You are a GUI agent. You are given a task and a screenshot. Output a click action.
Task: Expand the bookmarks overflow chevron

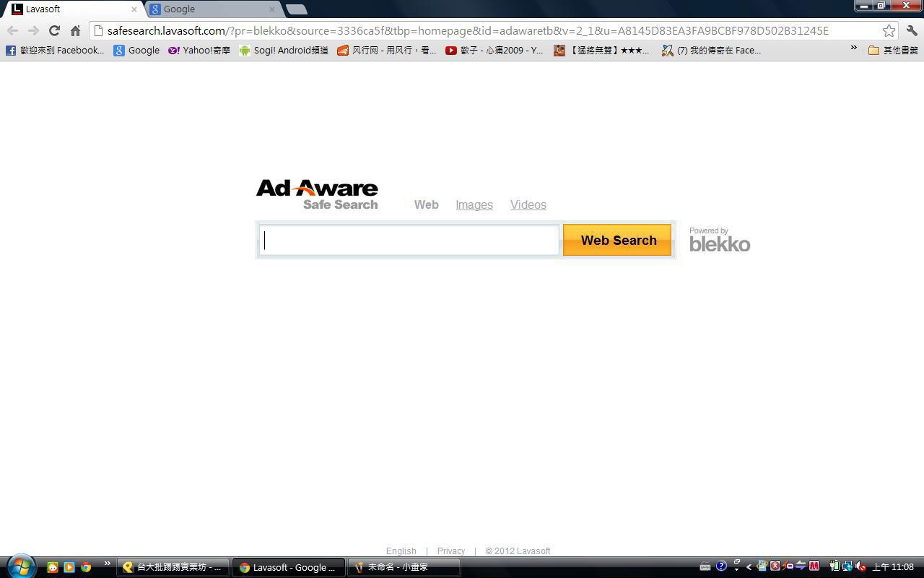(853, 49)
